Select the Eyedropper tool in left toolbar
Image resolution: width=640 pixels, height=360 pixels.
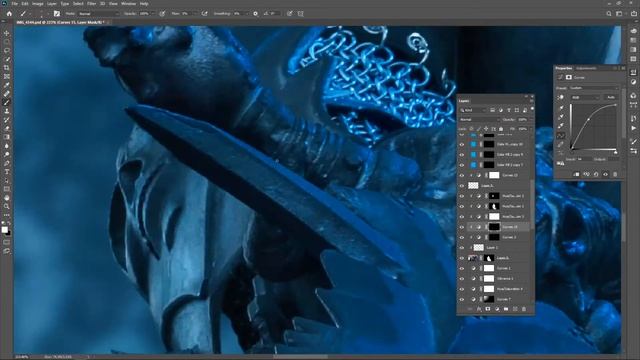pyautogui.click(x=7, y=85)
